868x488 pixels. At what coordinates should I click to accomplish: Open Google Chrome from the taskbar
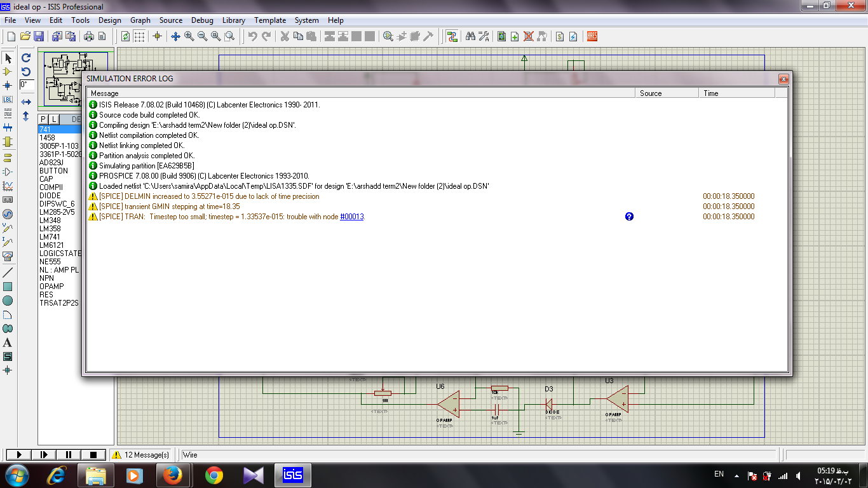214,475
